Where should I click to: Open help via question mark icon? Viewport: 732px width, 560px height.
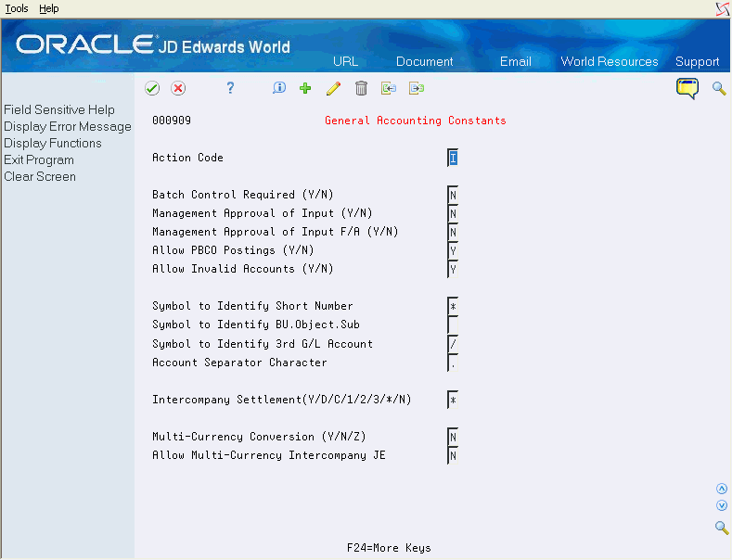(230, 88)
